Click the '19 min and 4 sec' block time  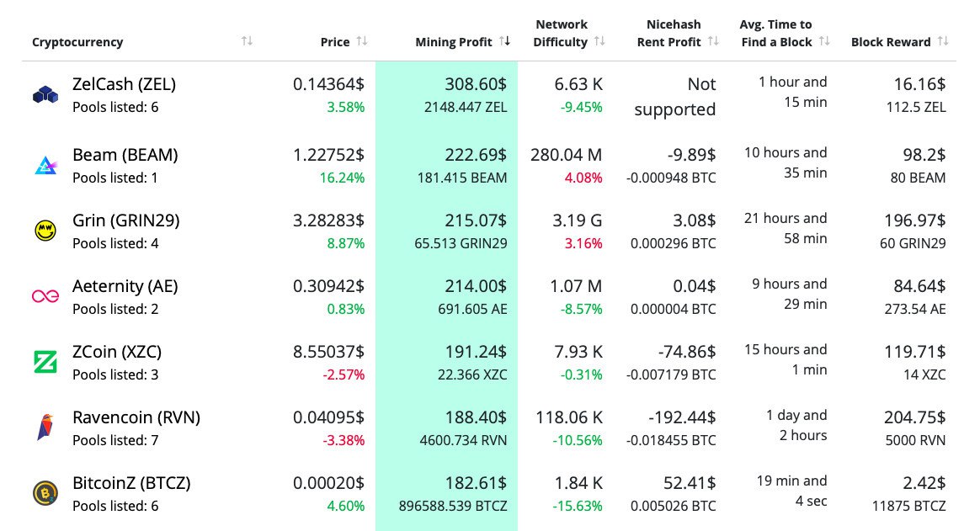(x=792, y=491)
